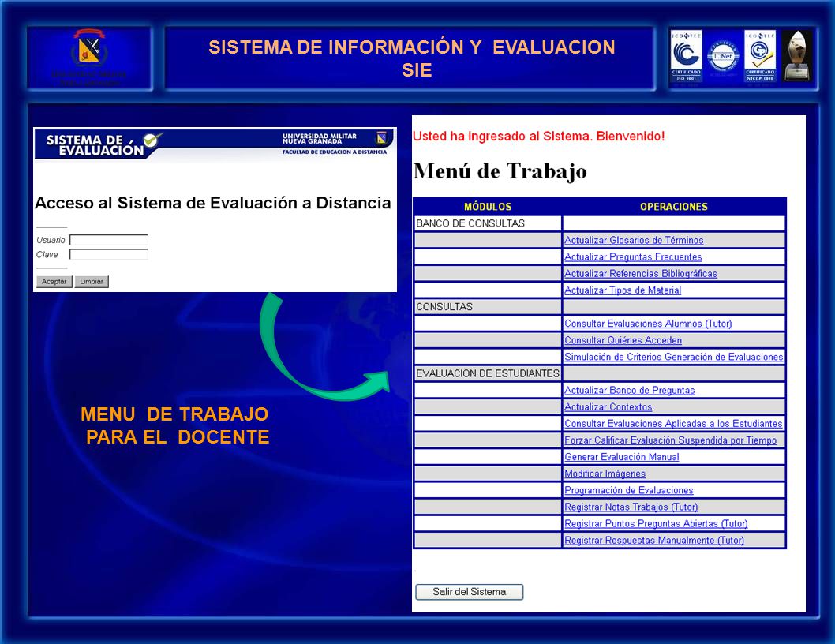Click the UNIVERSIDAD MILITAR NUEVA GRANADA text
This screenshot has height=644, width=835.
pyautogui.click(x=320, y=138)
